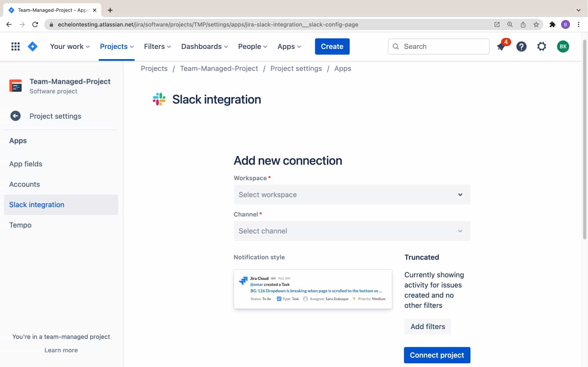Open the browser extensions puzzle icon
The height and width of the screenshot is (367, 588).
552,24
